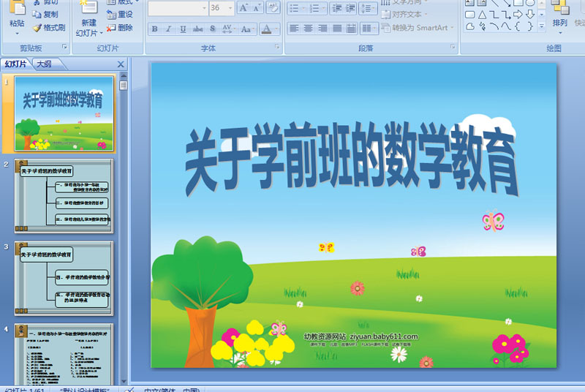
Task: Toggle Bold formatting
Action: coord(154,29)
